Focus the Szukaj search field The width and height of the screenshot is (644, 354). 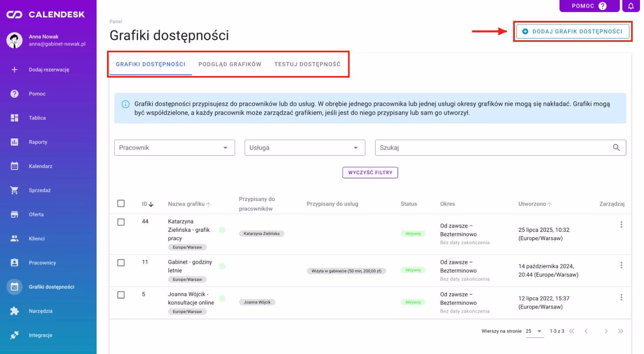(x=501, y=148)
